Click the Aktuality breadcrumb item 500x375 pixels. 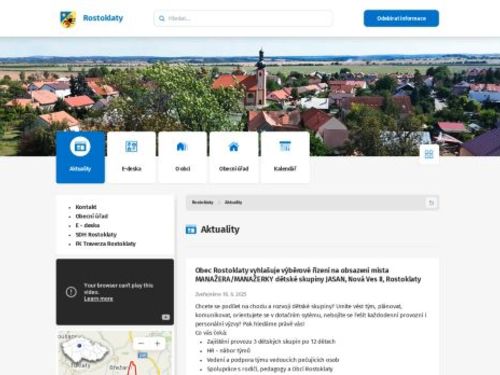point(233,202)
